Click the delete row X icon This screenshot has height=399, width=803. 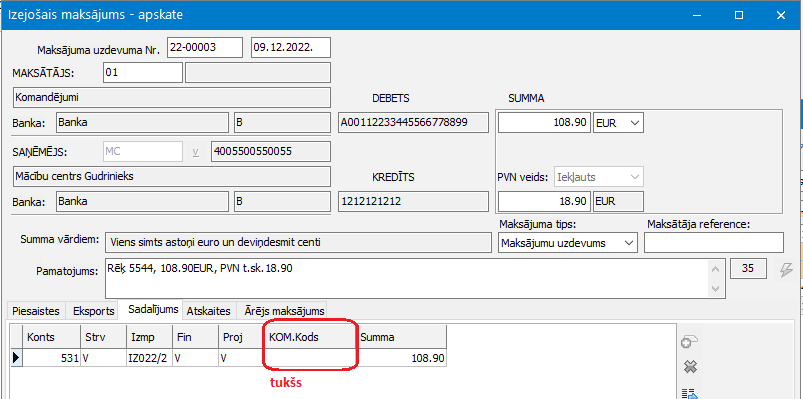(x=690, y=367)
